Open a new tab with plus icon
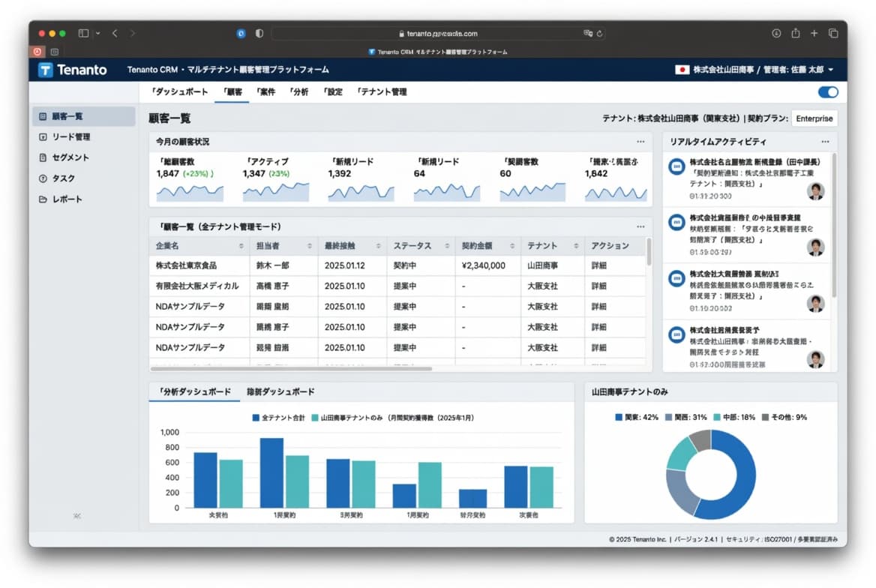This screenshot has height=588, width=876. [x=814, y=34]
